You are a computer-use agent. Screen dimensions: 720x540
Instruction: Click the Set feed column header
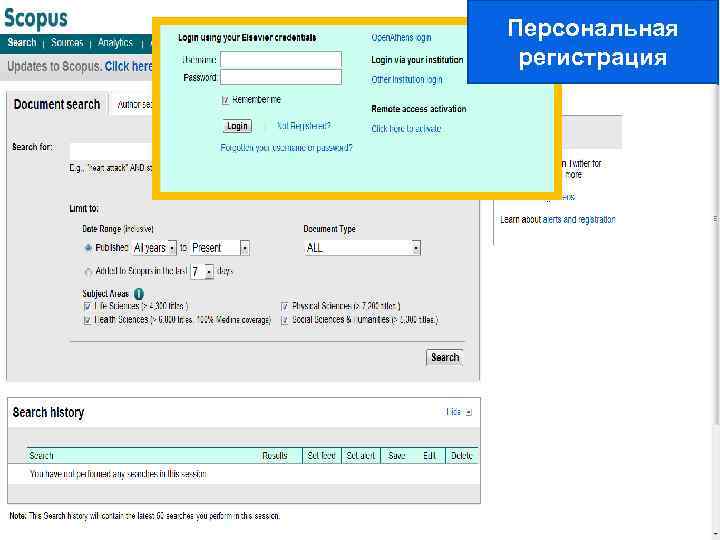321,456
